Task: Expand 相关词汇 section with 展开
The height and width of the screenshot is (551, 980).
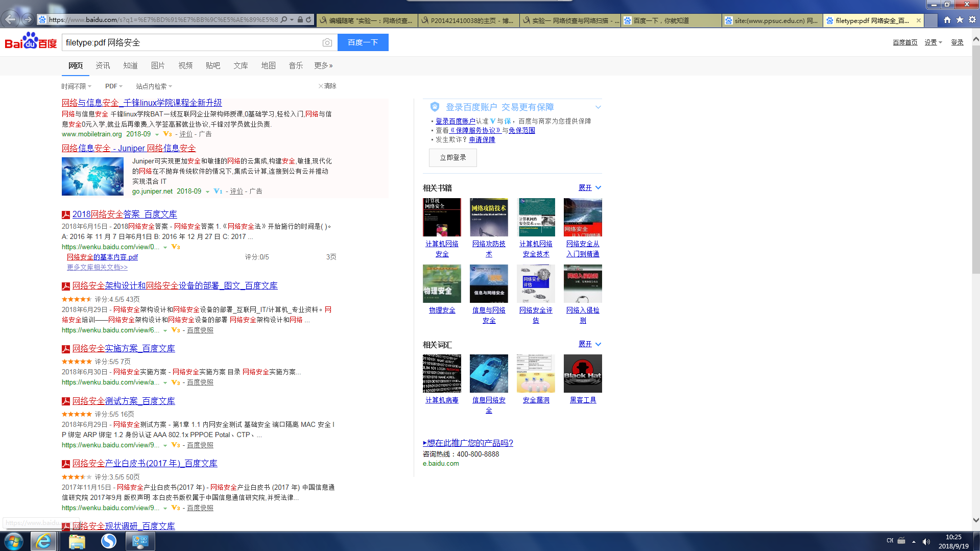Action: click(x=590, y=344)
